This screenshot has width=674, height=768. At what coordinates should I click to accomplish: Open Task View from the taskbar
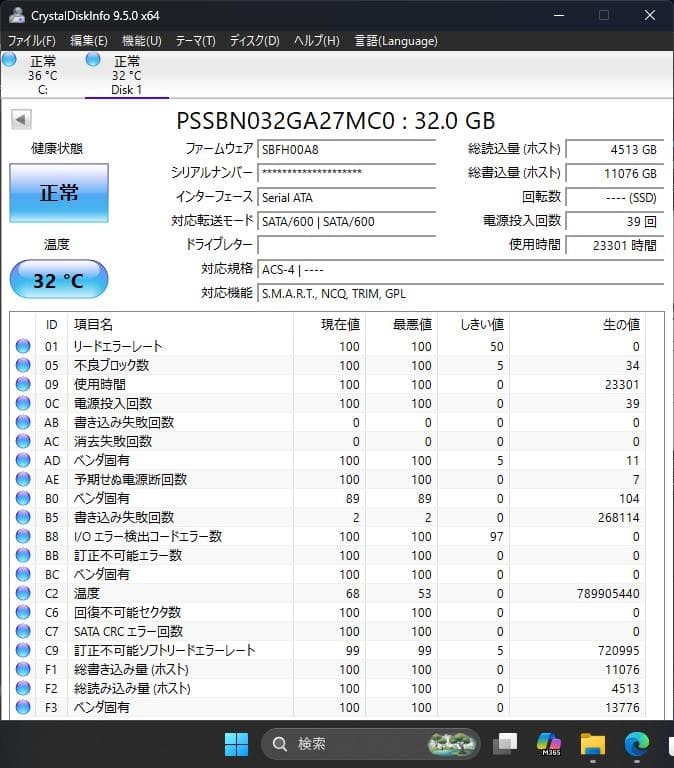tap(505, 744)
